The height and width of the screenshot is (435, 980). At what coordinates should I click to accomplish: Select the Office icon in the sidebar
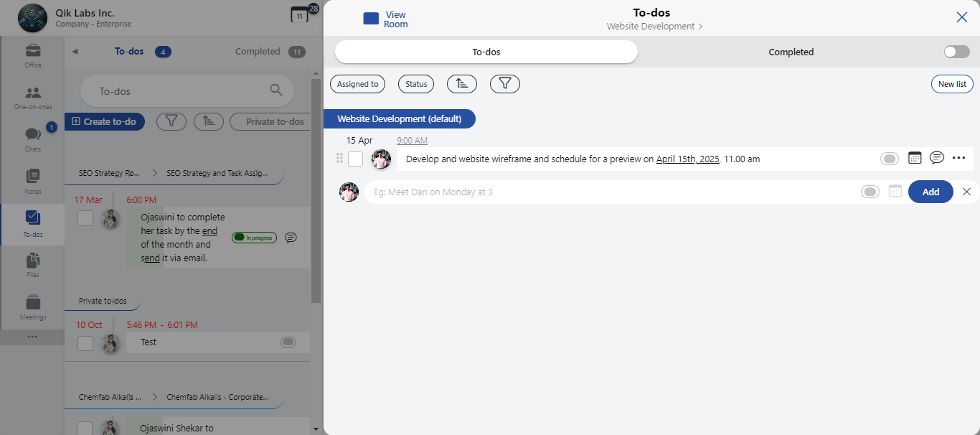(x=32, y=54)
